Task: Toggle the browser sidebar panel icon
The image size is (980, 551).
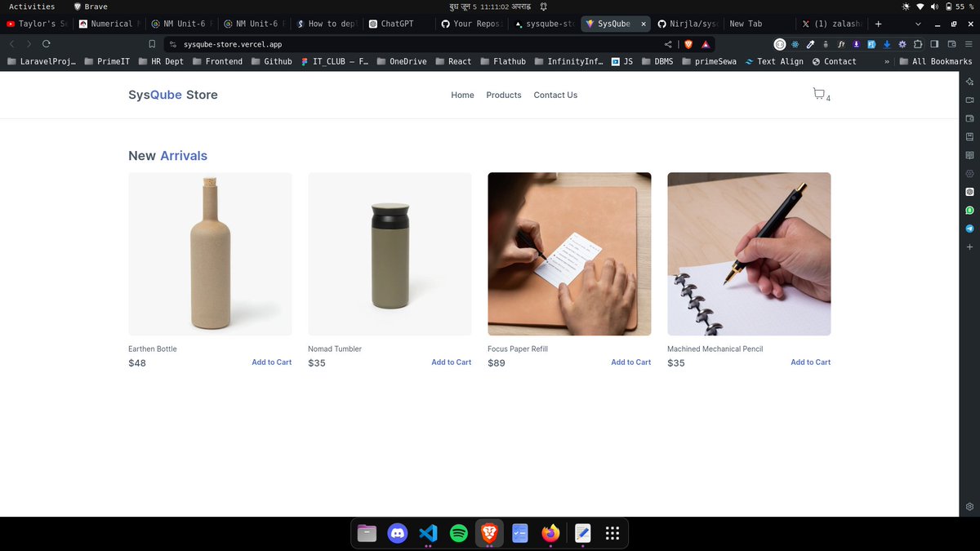Action: click(934, 44)
